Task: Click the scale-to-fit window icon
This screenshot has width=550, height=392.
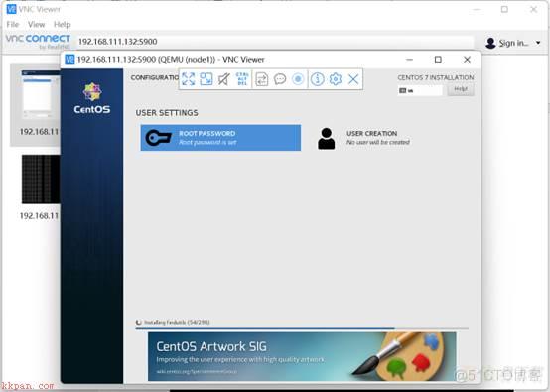Action: (x=206, y=79)
